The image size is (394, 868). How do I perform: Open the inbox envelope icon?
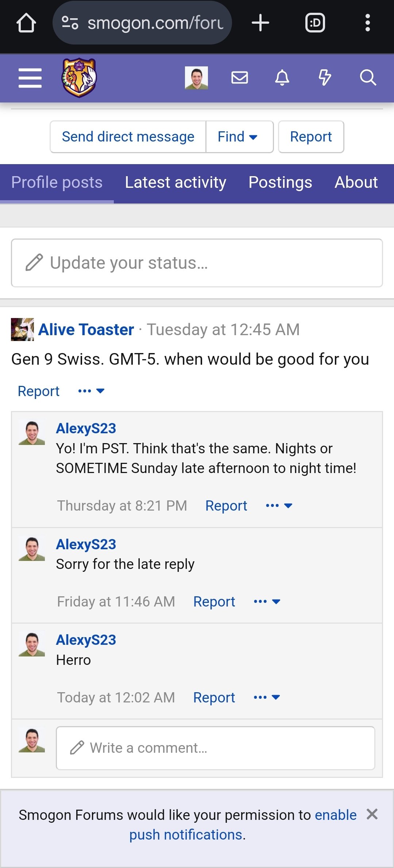pyautogui.click(x=240, y=78)
